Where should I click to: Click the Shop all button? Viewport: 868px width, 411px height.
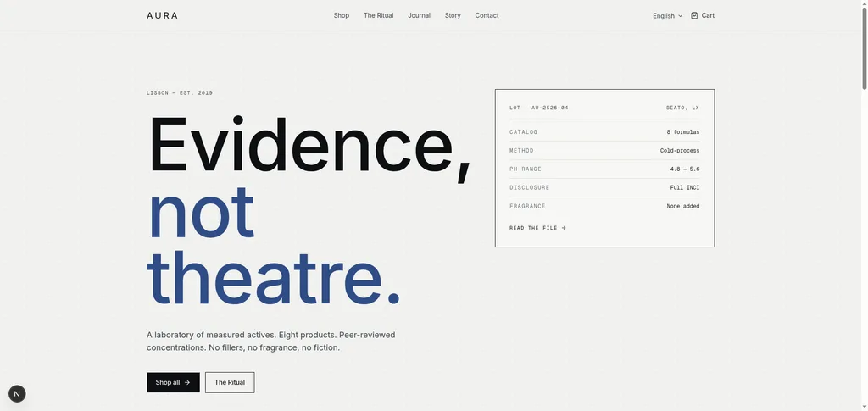coord(173,382)
